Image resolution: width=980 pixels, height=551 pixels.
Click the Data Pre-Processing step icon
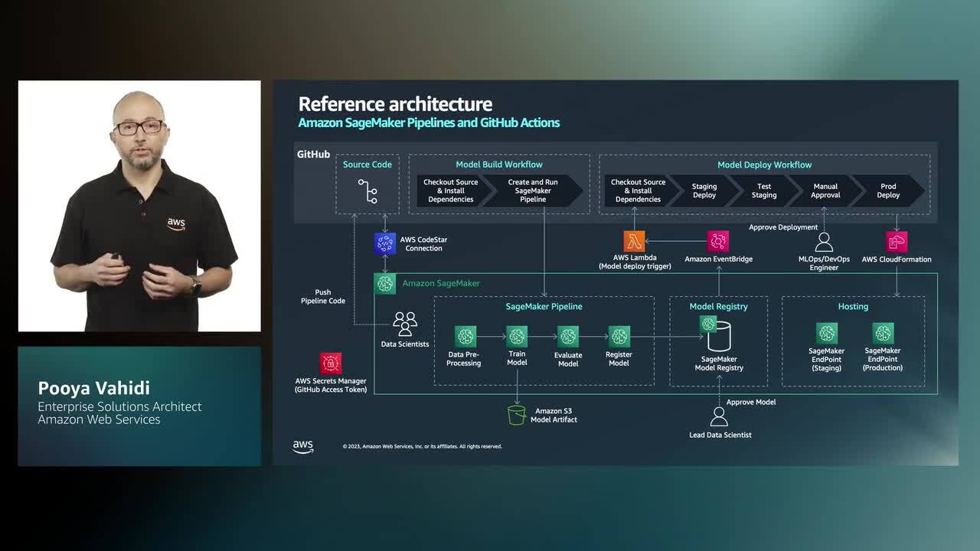click(x=465, y=336)
